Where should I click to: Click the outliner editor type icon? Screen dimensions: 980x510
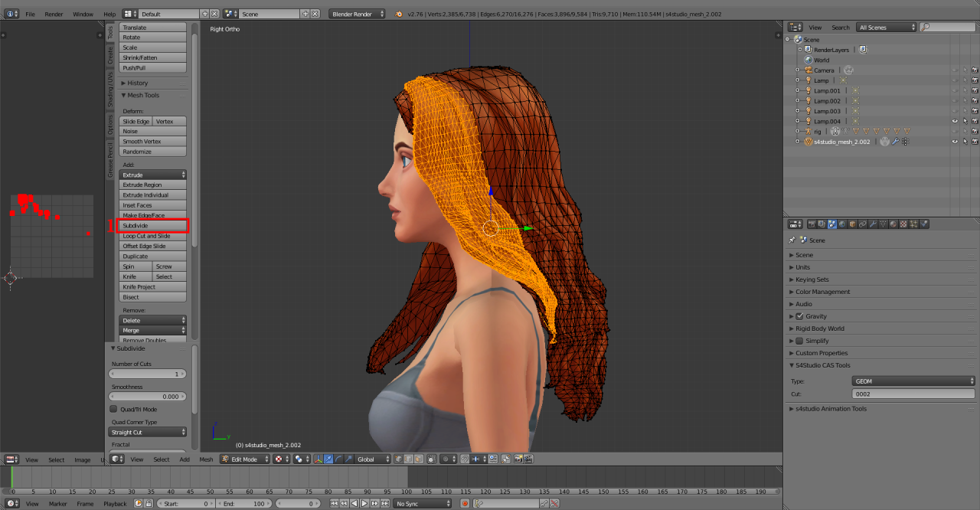[795, 28]
